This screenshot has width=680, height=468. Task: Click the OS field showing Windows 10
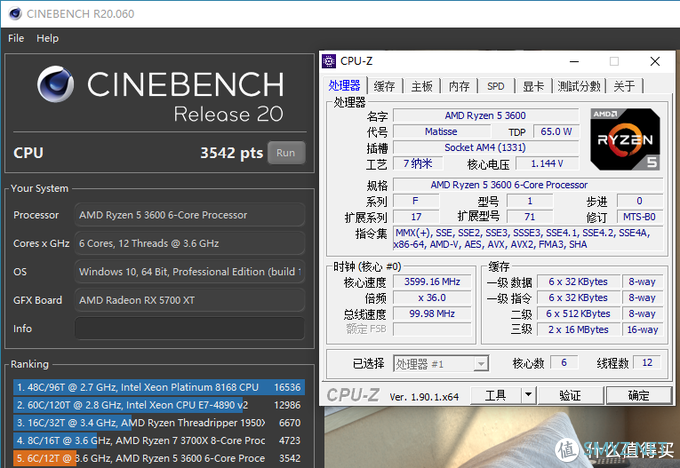[190, 272]
